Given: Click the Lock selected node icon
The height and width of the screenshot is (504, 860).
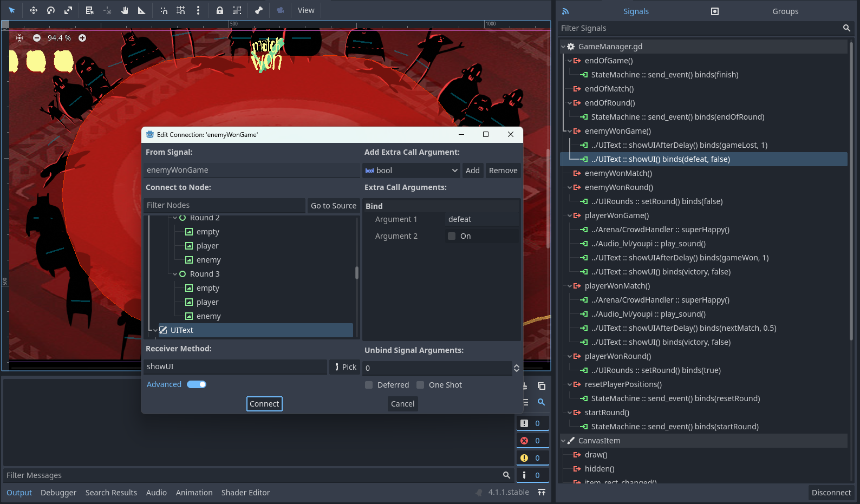Looking at the screenshot, I should click(x=220, y=10).
